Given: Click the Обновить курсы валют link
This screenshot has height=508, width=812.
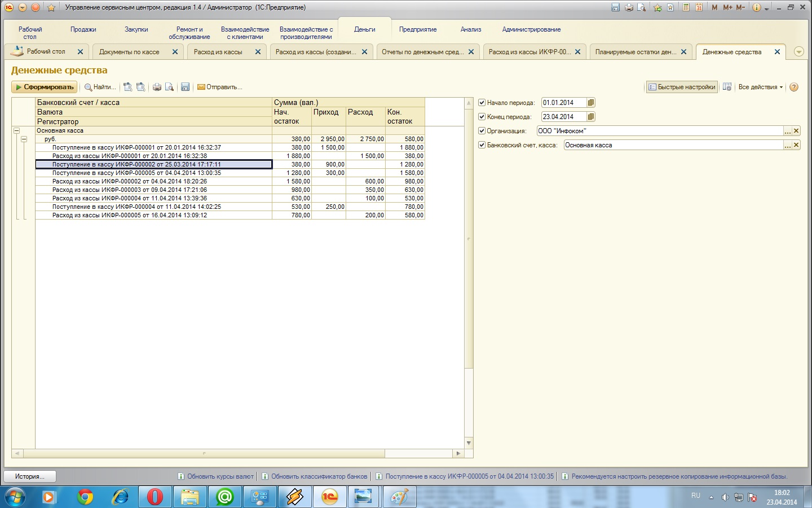Looking at the screenshot, I should (220, 476).
